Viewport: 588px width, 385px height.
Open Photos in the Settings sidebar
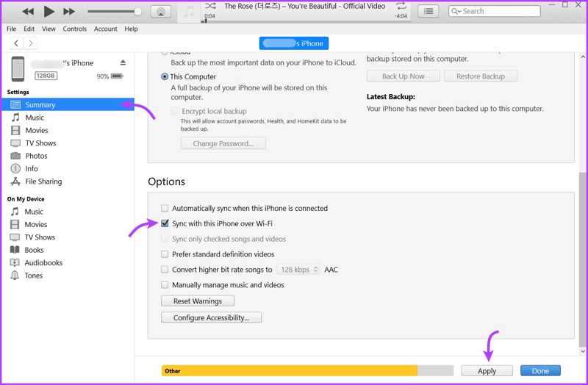click(x=36, y=156)
